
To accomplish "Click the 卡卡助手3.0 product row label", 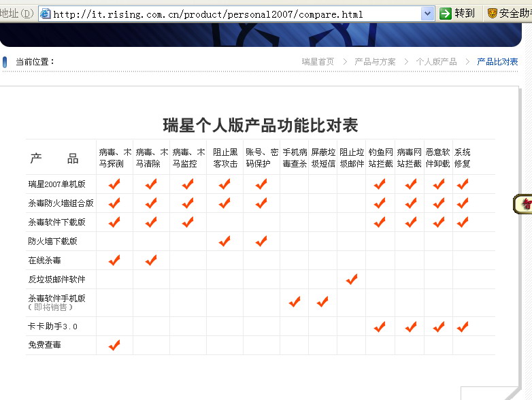I will click(x=52, y=327).
